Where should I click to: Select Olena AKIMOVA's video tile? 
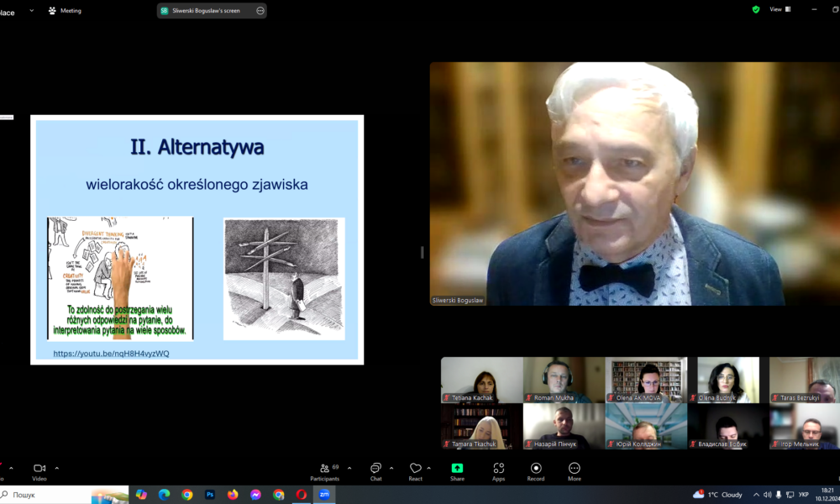point(646,380)
